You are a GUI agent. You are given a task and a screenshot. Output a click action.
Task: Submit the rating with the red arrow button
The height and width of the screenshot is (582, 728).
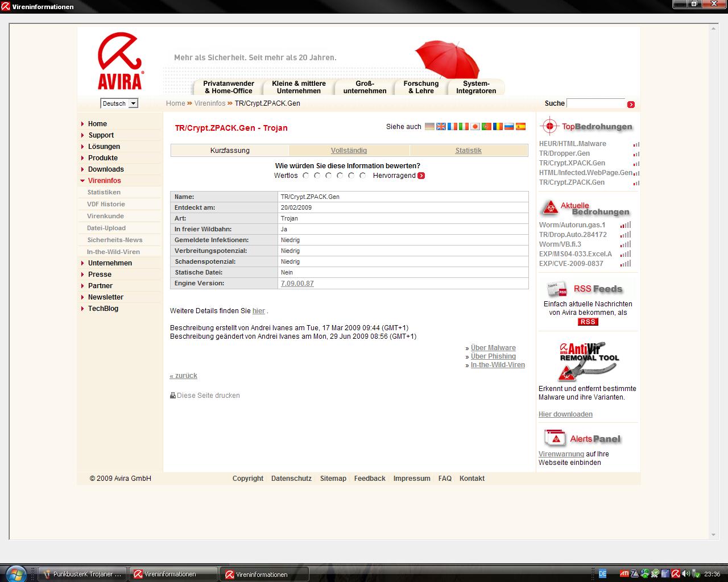tap(421, 176)
